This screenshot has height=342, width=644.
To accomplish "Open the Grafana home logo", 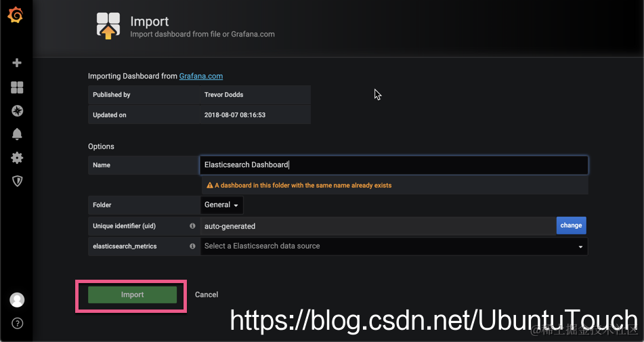I will point(16,15).
